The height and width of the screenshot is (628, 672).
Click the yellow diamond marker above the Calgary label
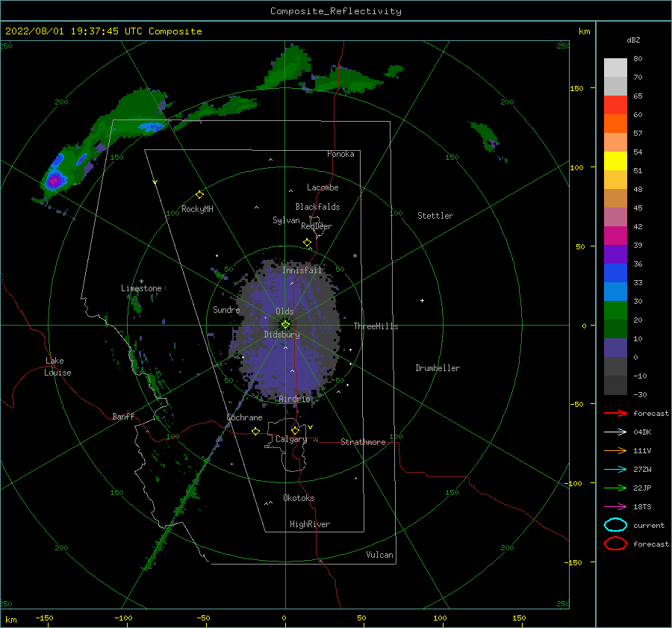click(295, 430)
